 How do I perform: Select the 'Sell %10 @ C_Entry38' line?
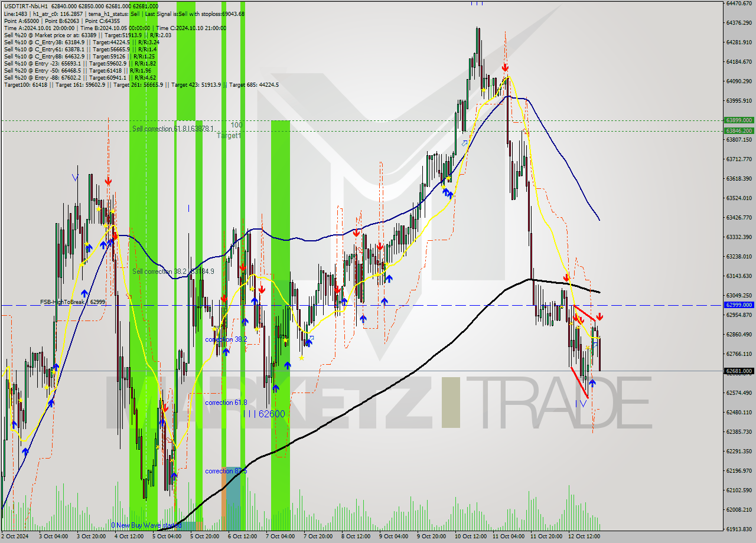pos(82,42)
